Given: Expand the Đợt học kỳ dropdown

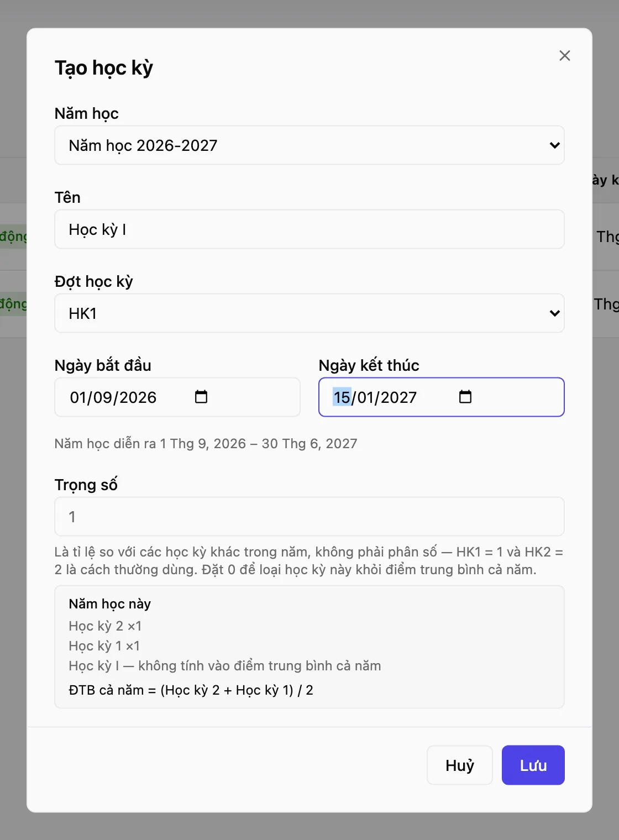Looking at the screenshot, I should 309,313.
